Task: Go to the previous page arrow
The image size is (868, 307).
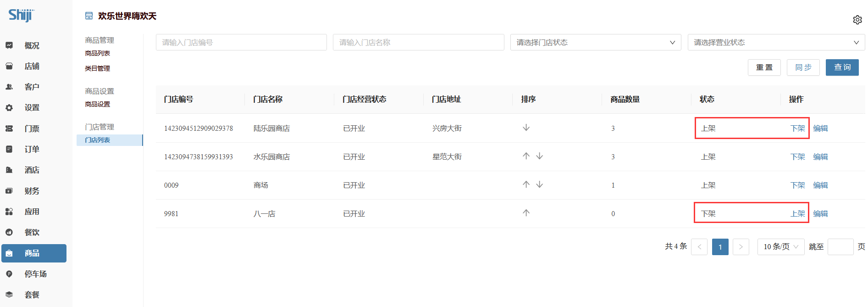Action: coord(699,247)
